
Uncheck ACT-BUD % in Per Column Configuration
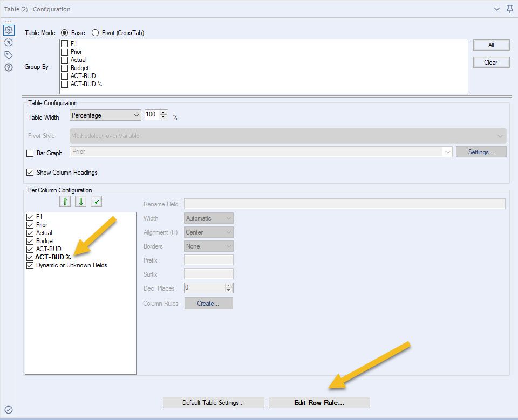(30, 257)
